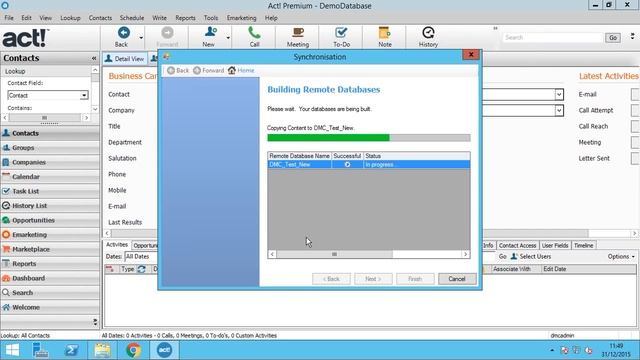This screenshot has height=360, width=640.
Task: Switch to the Contact Access tab
Action: coord(517,245)
